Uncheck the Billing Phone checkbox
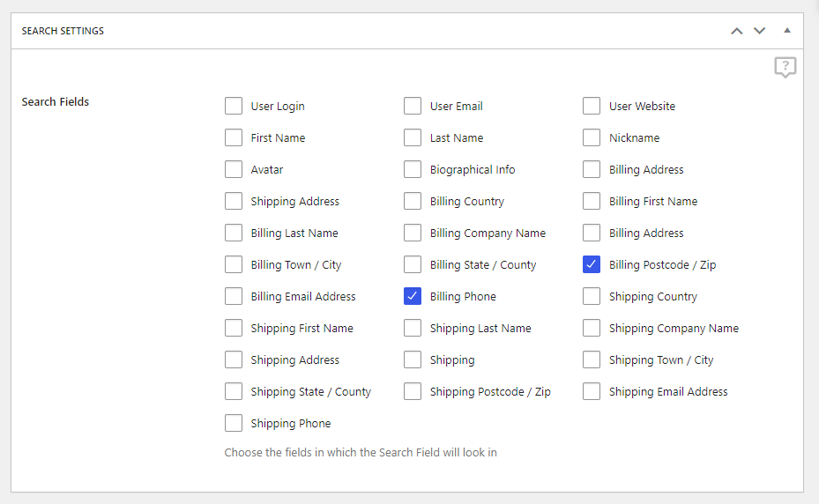The height and width of the screenshot is (504, 819). pyautogui.click(x=413, y=297)
